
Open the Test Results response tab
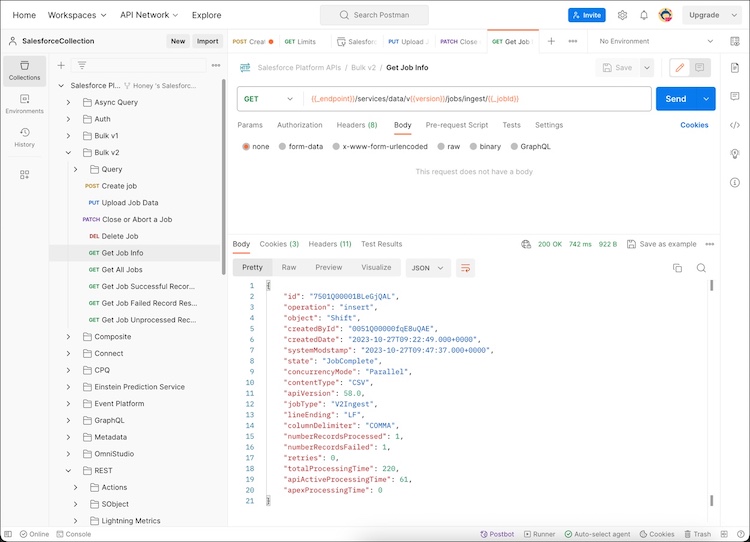(381, 244)
